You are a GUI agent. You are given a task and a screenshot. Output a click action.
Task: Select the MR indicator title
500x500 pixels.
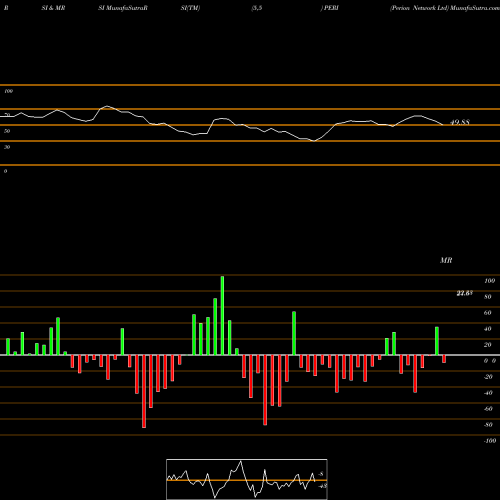click(x=446, y=260)
